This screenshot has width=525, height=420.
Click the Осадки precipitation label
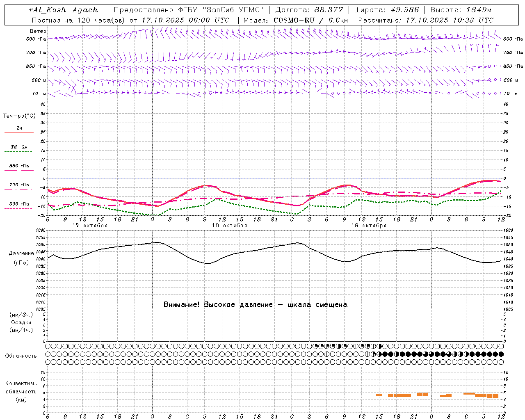click(x=21, y=322)
